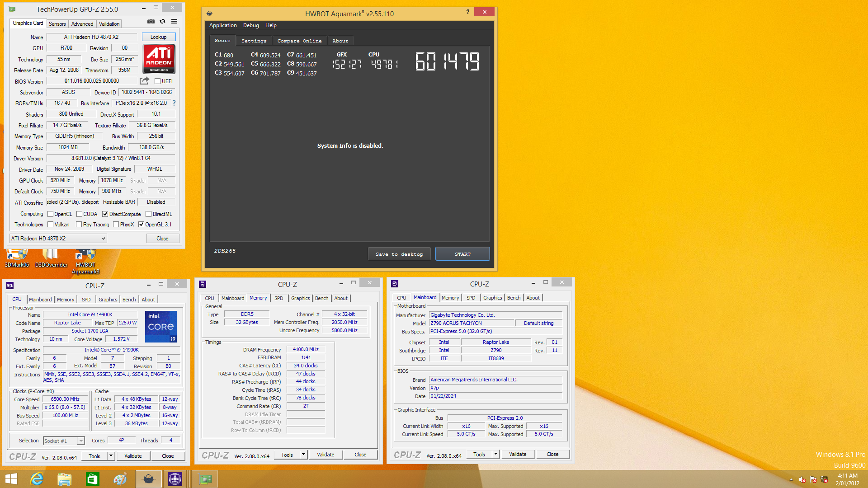Open the Help menu in Aquamark

tap(271, 25)
